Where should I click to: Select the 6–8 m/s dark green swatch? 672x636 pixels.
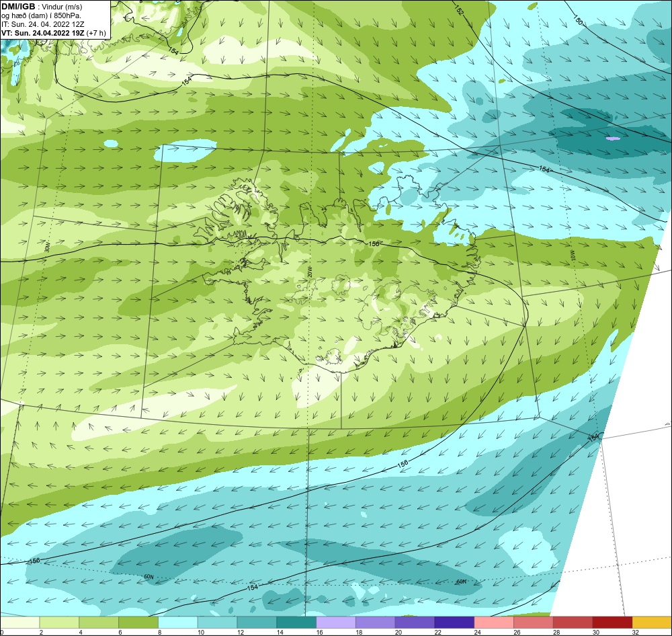click(138, 622)
